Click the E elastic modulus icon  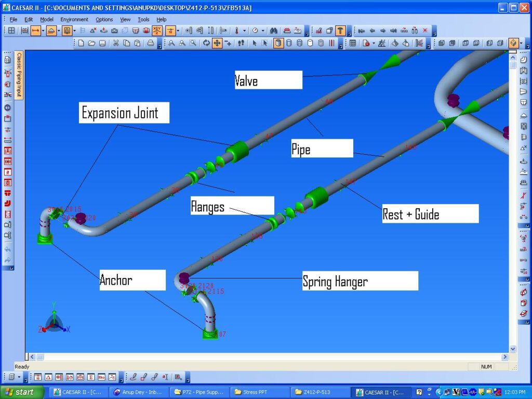pos(90,377)
